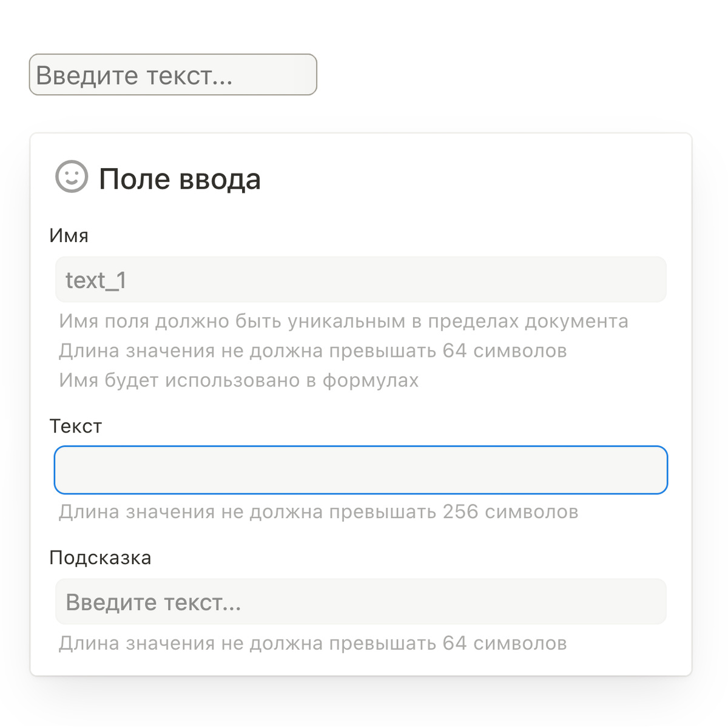Click the 256-character limit hint text
Viewport: 728px width, 728px height.
pos(318,511)
